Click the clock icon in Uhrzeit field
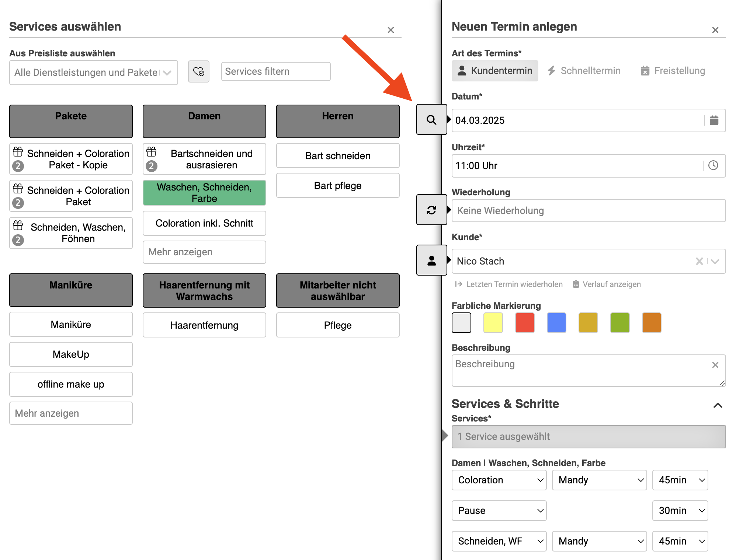Screen dimensions: 736x560 click(x=713, y=165)
